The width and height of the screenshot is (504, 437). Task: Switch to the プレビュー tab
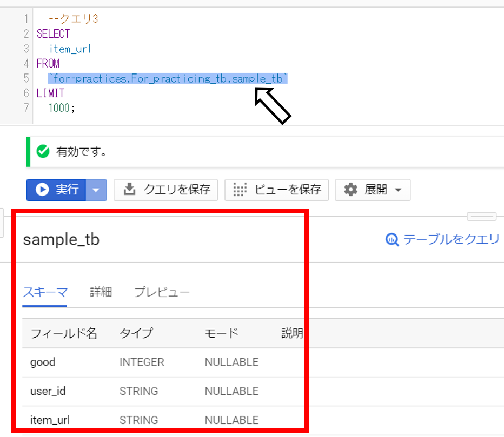162,292
